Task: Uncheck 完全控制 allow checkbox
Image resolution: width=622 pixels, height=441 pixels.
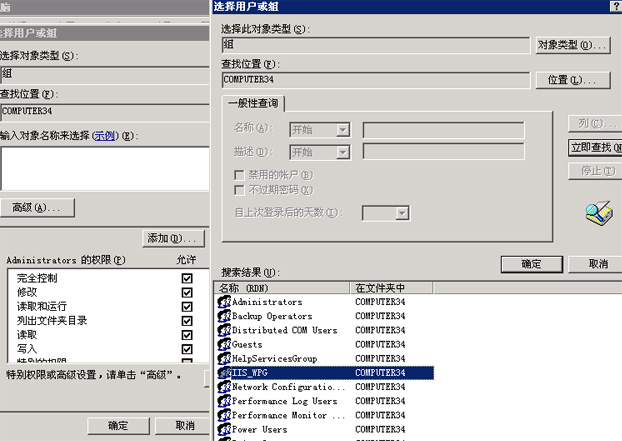Action: 187,278
